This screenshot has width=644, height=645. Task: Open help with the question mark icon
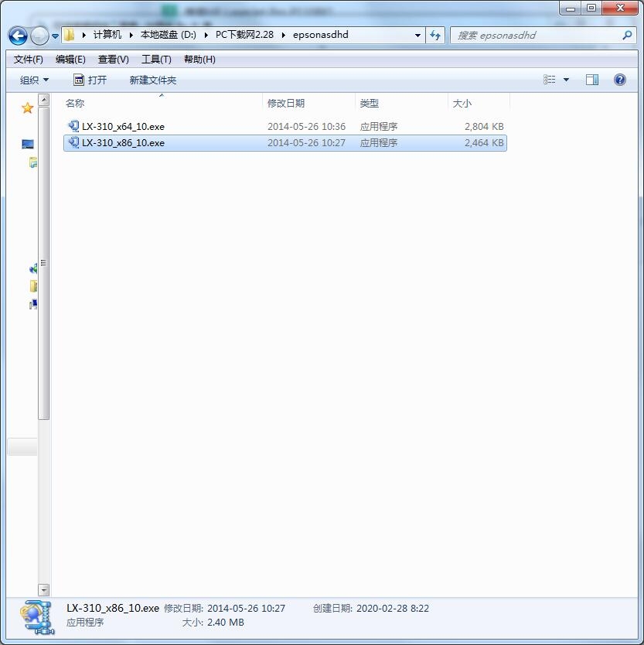point(620,80)
